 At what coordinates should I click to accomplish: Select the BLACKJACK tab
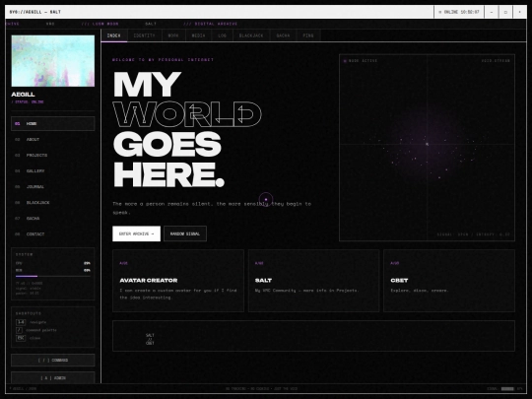(251, 35)
